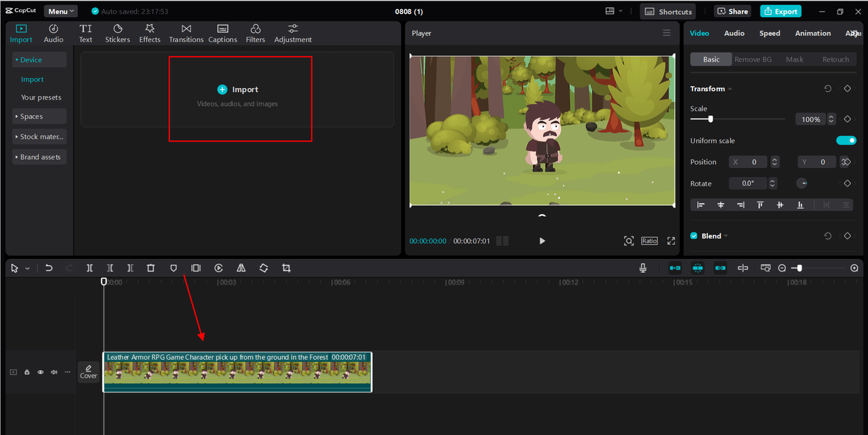Open the Effects tab
This screenshot has width=868, height=435.
click(x=150, y=33)
